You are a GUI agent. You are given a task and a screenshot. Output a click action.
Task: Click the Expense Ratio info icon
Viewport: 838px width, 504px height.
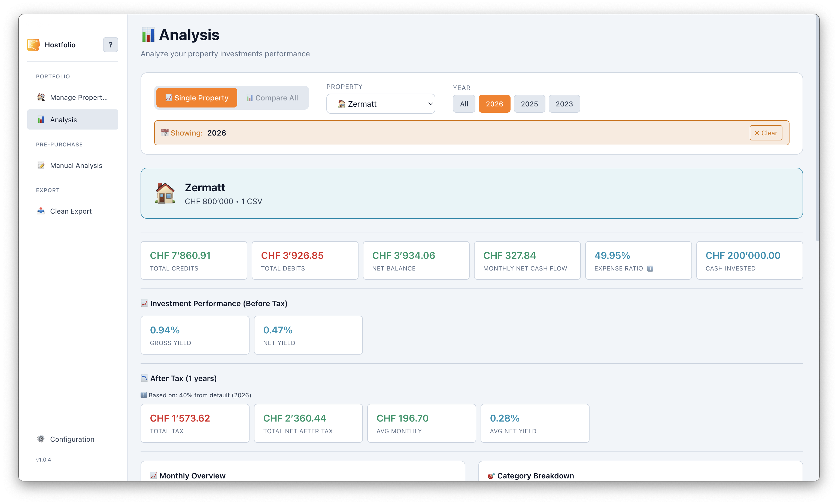(x=650, y=268)
